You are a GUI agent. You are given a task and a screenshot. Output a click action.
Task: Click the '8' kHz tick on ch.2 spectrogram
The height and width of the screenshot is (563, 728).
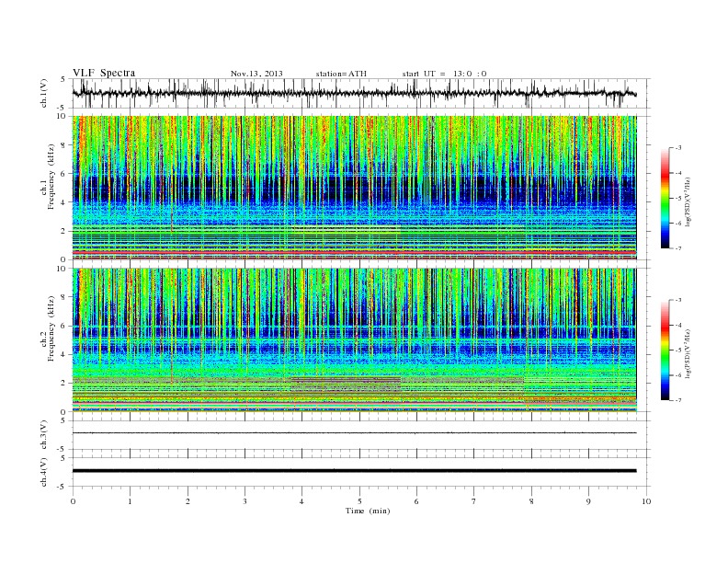pos(64,297)
